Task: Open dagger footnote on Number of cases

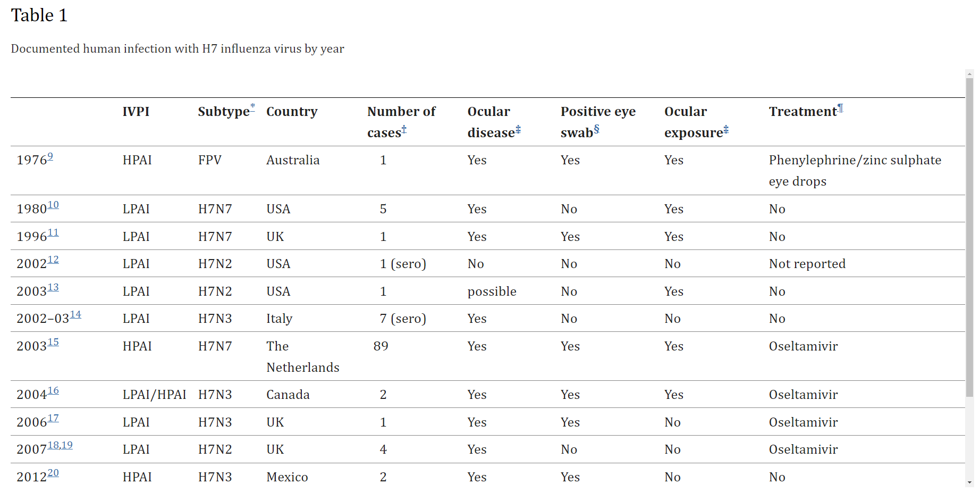Action: coord(404,129)
